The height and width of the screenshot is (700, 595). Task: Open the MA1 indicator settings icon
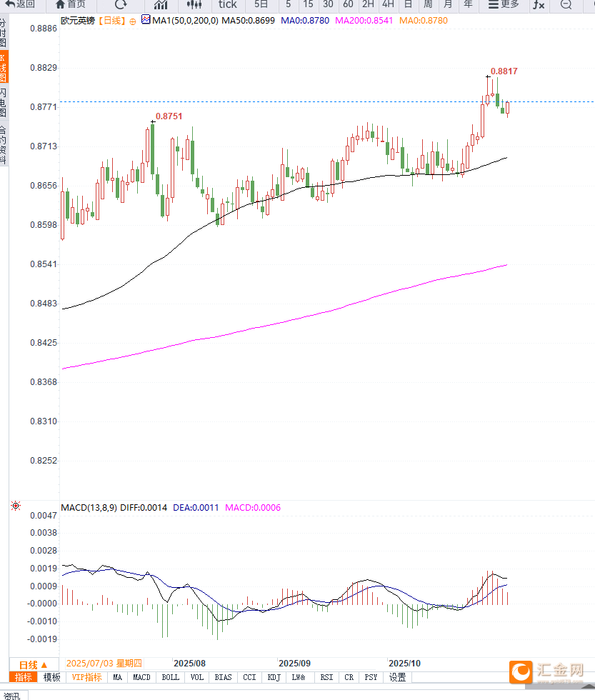tap(146, 20)
